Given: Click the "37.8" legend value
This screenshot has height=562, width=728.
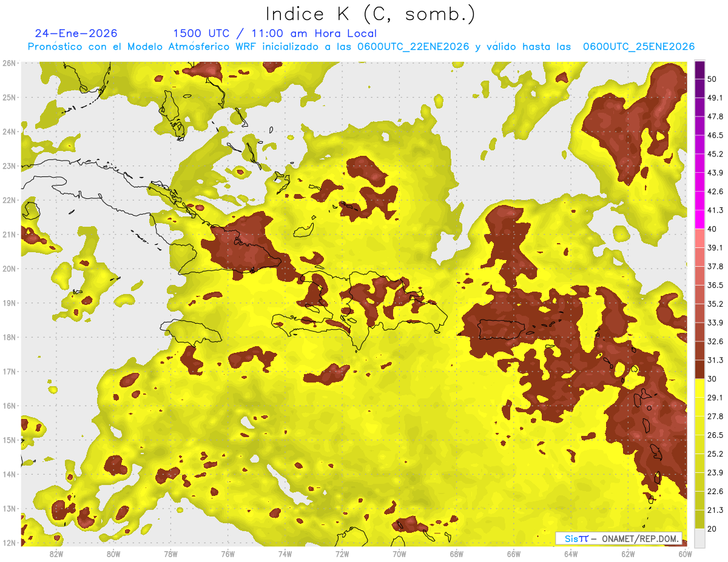Looking at the screenshot, I should 715,266.
